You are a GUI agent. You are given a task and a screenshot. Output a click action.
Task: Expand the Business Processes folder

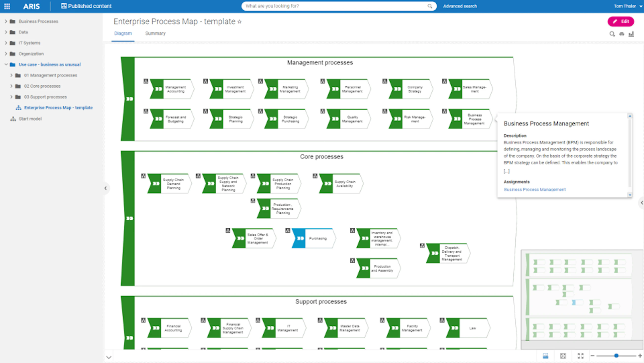click(6, 21)
